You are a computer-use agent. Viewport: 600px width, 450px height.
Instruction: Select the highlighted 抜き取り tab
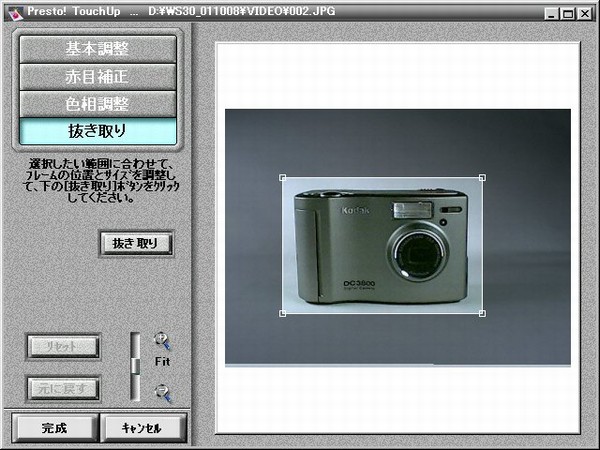point(98,131)
